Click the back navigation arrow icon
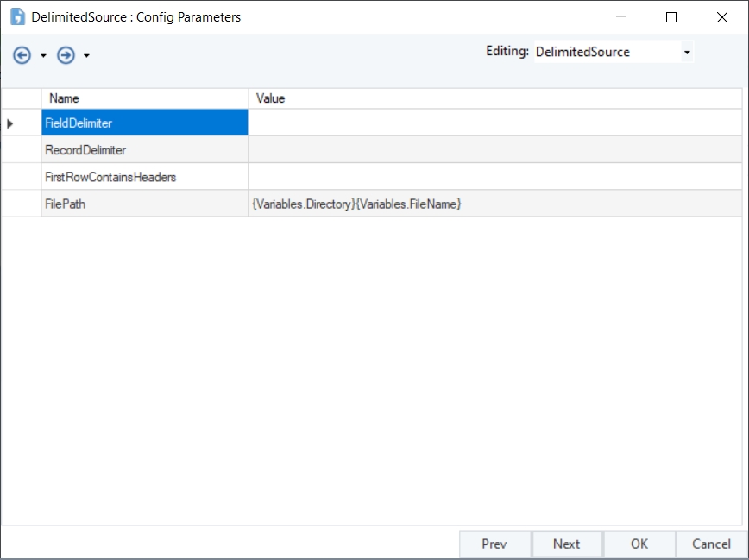 (x=22, y=55)
